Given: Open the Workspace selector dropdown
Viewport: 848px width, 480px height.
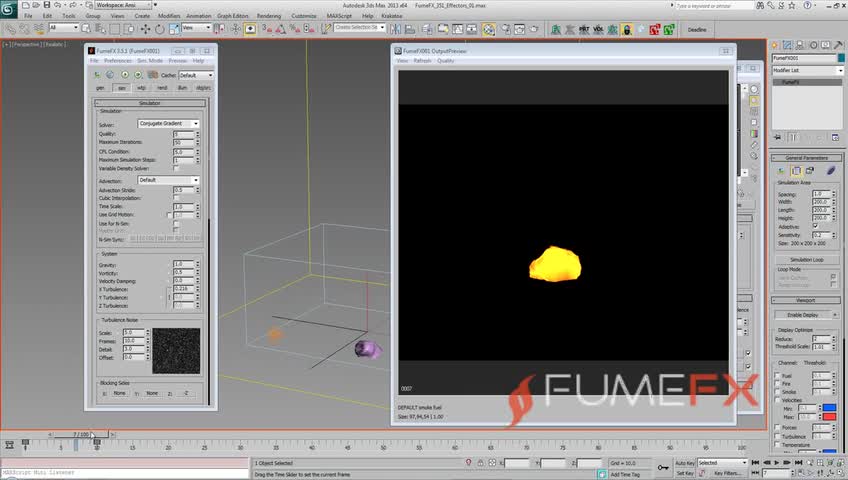Looking at the screenshot, I should pyautogui.click(x=124, y=5).
